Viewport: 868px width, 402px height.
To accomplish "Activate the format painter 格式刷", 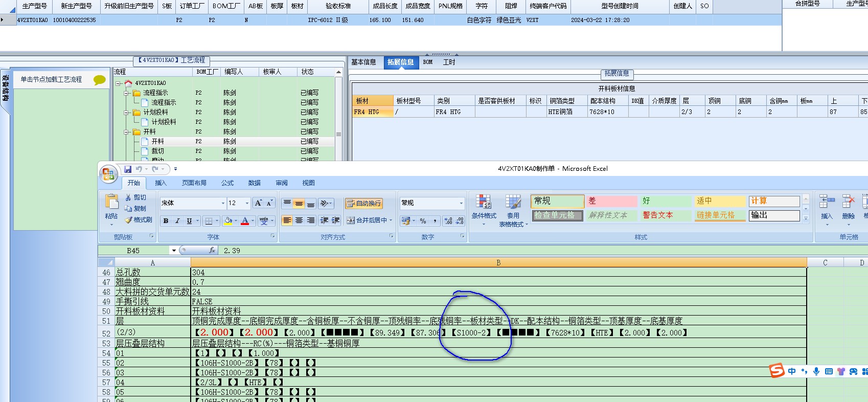I will pos(139,220).
